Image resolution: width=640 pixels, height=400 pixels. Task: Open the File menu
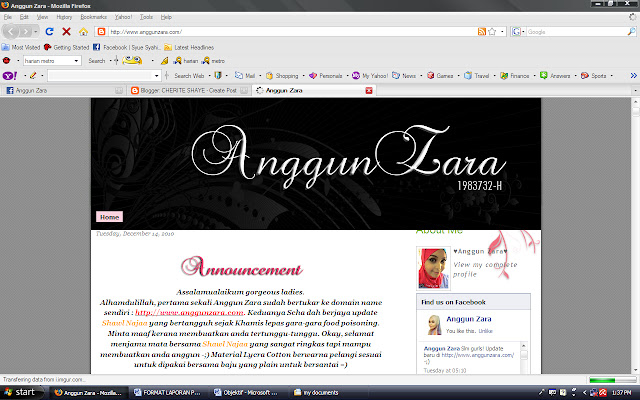(x=8, y=17)
